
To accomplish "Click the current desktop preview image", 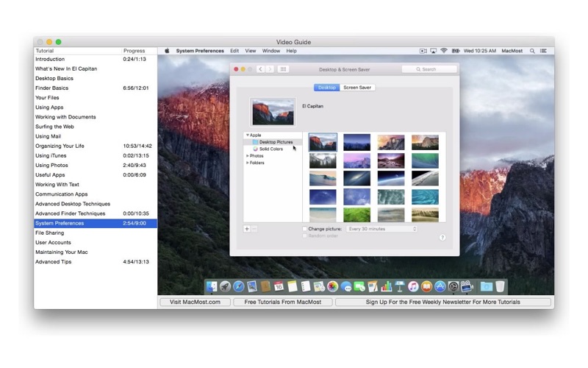I will coord(273,112).
